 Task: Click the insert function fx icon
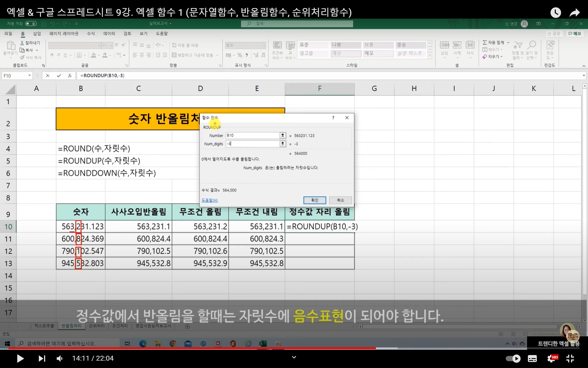(x=70, y=75)
